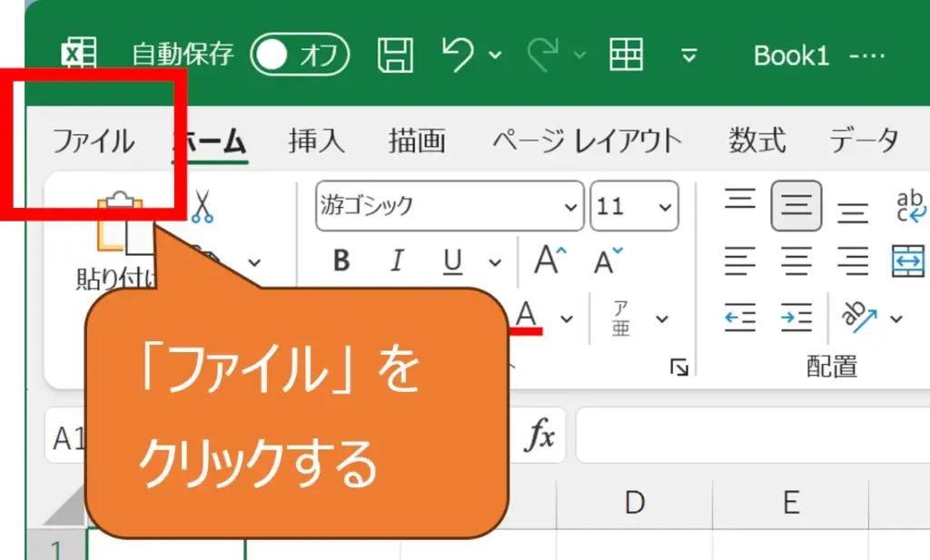Click the red Font Color A button
The image size is (930, 560).
(x=527, y=317)
